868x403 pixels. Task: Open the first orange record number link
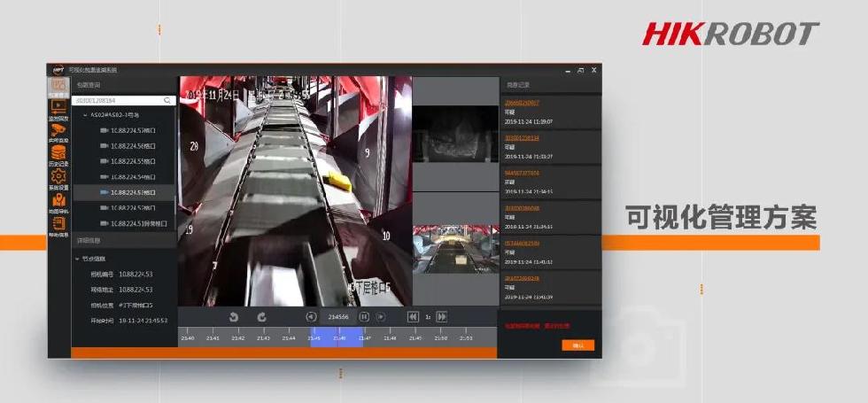(522, 103)
